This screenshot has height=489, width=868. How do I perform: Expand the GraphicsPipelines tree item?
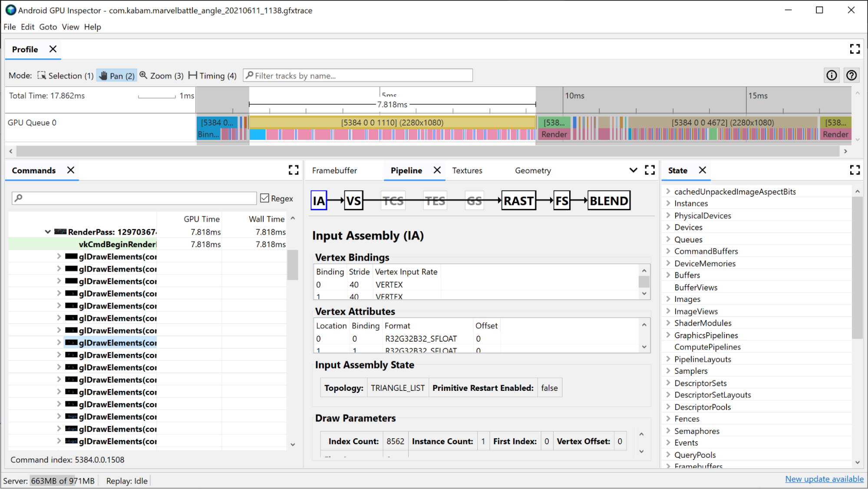(668, 335)
